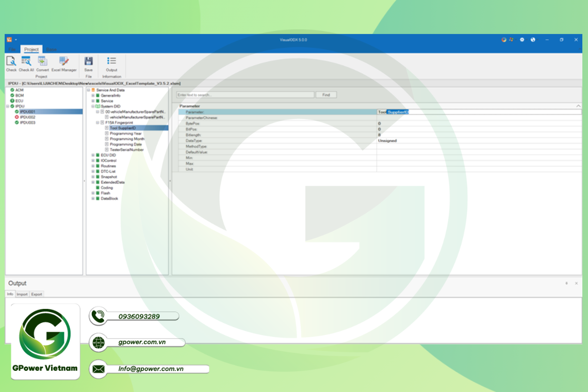Open the Export tab in Output panel
The image size is (588, 392).
[37, 294]
